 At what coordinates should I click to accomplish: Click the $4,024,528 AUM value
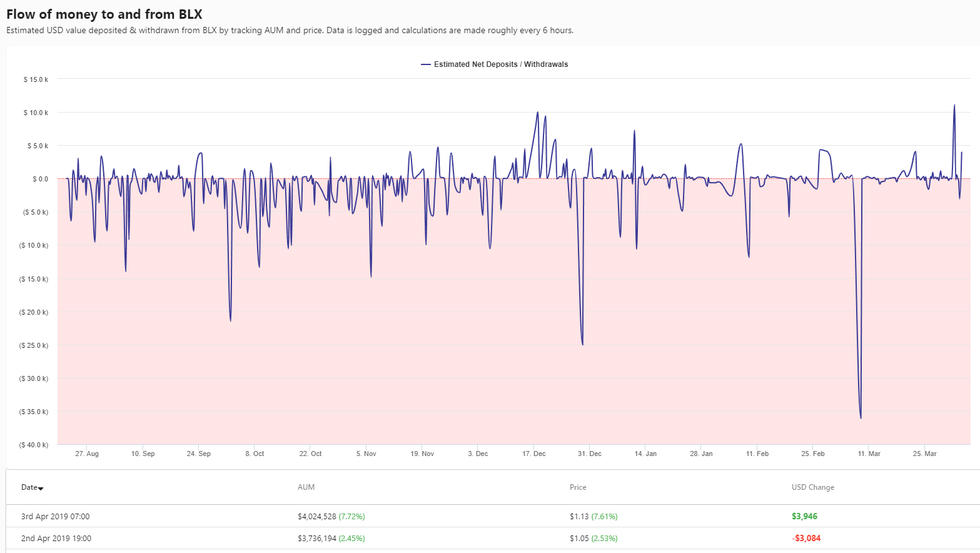point(317,516)
